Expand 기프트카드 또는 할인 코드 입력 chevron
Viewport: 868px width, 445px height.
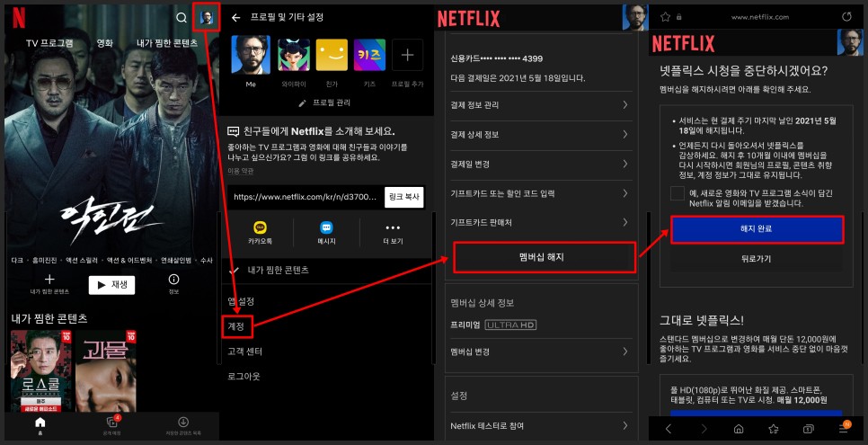[625, 193]
